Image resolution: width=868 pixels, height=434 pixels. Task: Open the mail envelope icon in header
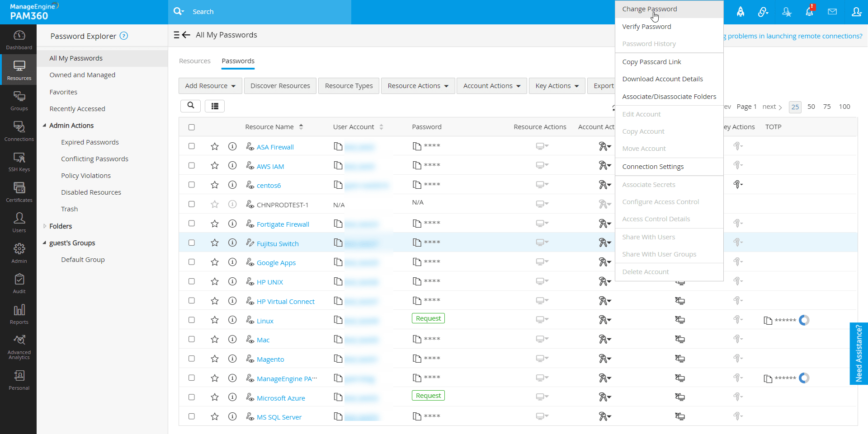tap(832, 12)
